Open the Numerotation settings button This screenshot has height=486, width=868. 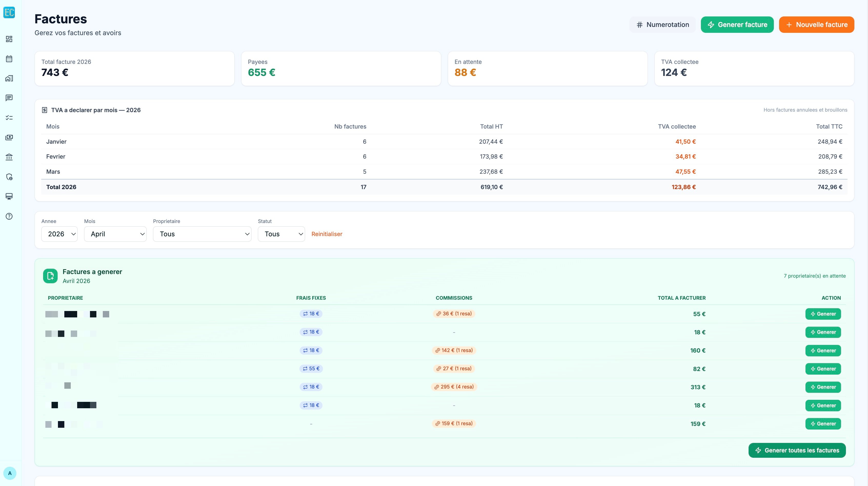662,25
